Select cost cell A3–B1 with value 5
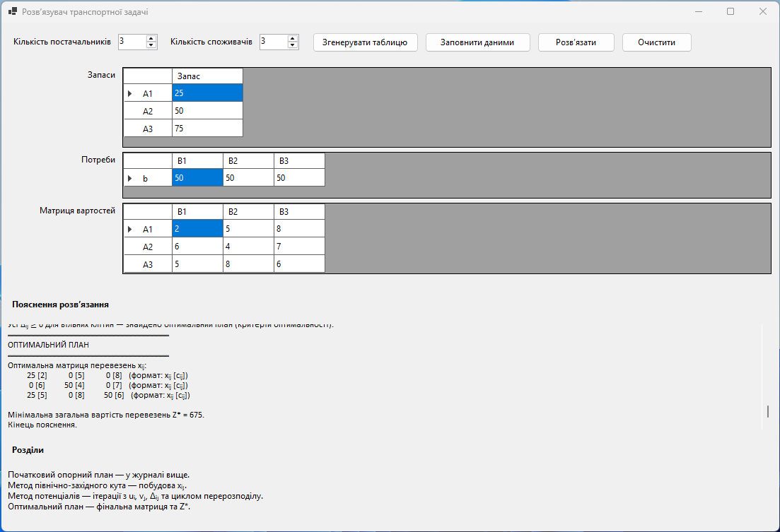780x532 pixels. [x=197, y=264]
